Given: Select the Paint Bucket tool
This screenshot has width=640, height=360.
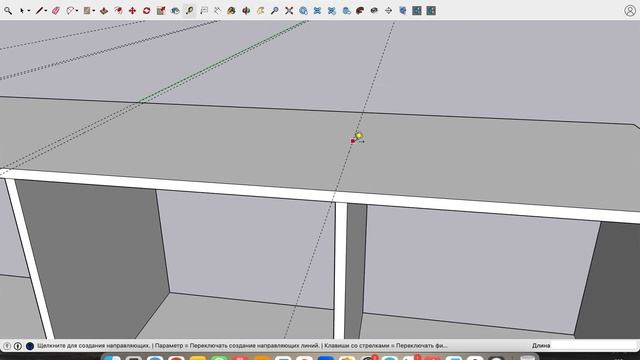Looking at the screenshot, I should 231,11.
